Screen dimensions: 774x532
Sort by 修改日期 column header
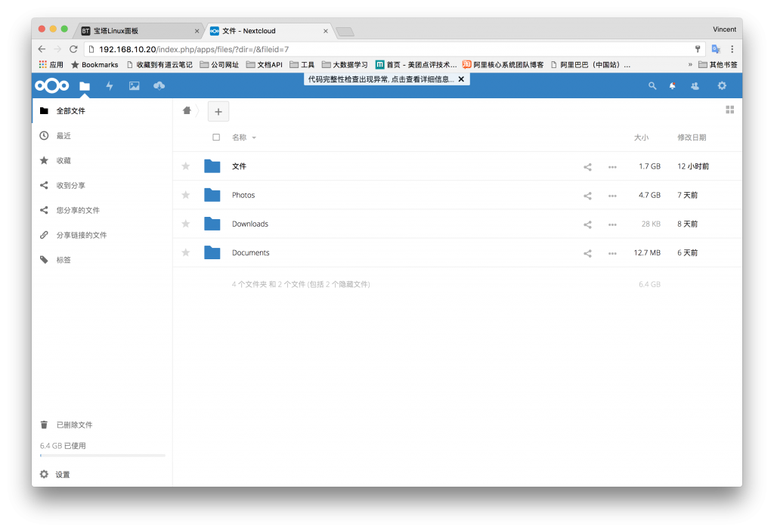click(692, 138)
